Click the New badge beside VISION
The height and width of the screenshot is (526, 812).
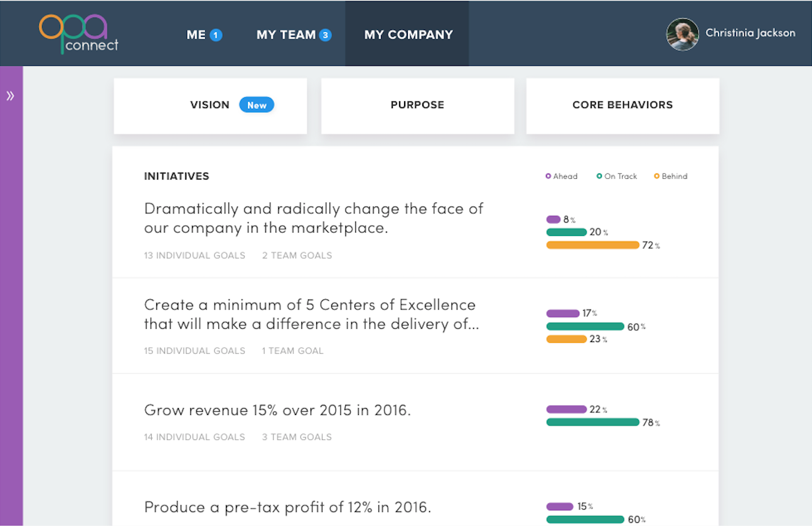(x=257, y=105)
